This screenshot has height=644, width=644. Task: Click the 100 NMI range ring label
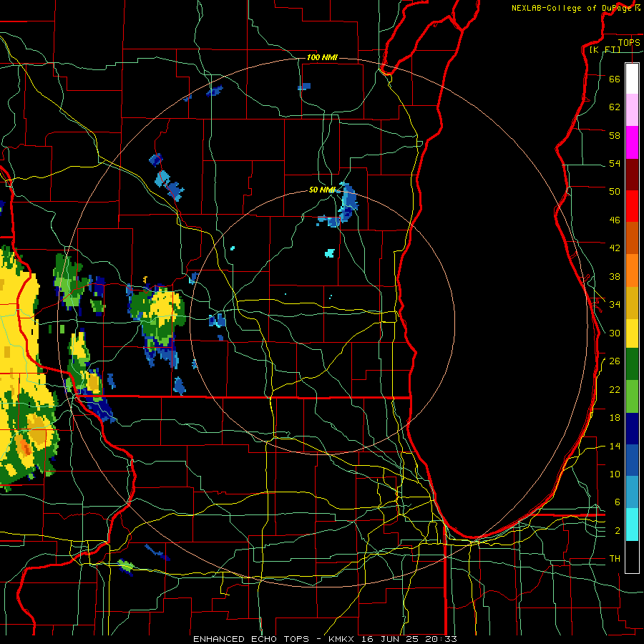coord(322,57)
